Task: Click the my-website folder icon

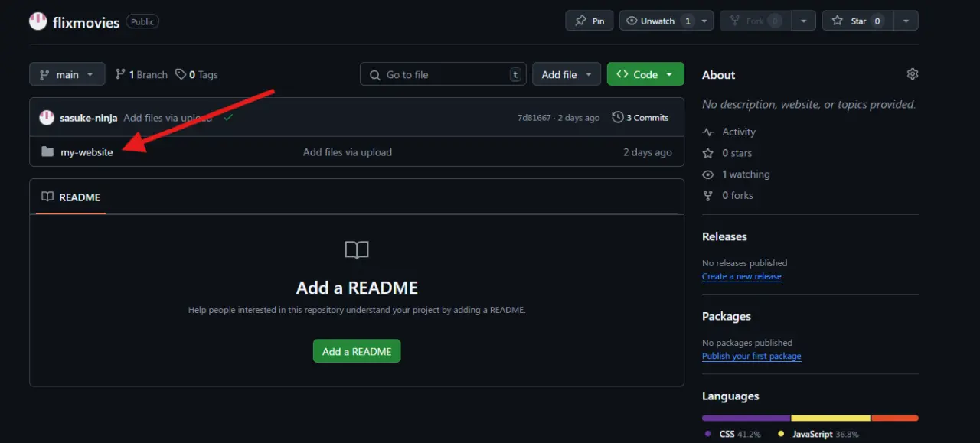Action: (x=47, y=151)
